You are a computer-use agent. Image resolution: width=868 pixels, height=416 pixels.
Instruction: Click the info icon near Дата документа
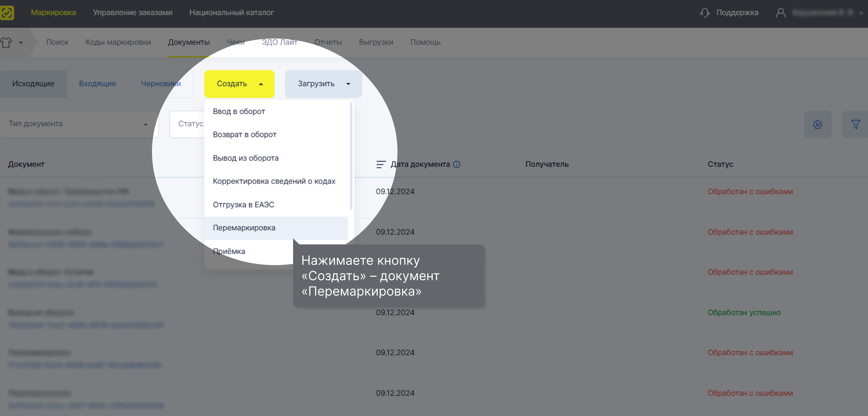(457, 164)
